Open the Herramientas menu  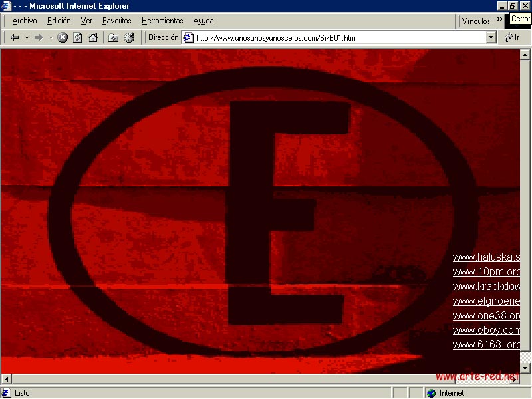tap(162, 21)
